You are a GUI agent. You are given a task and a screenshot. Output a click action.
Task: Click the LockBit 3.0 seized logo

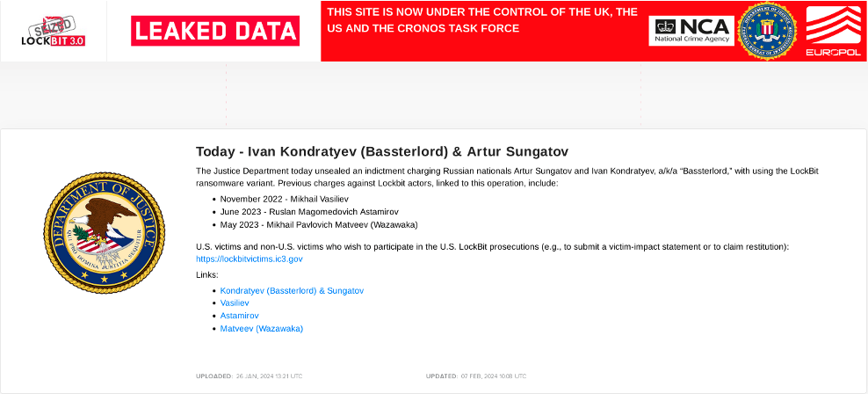[x=54, y=32]
